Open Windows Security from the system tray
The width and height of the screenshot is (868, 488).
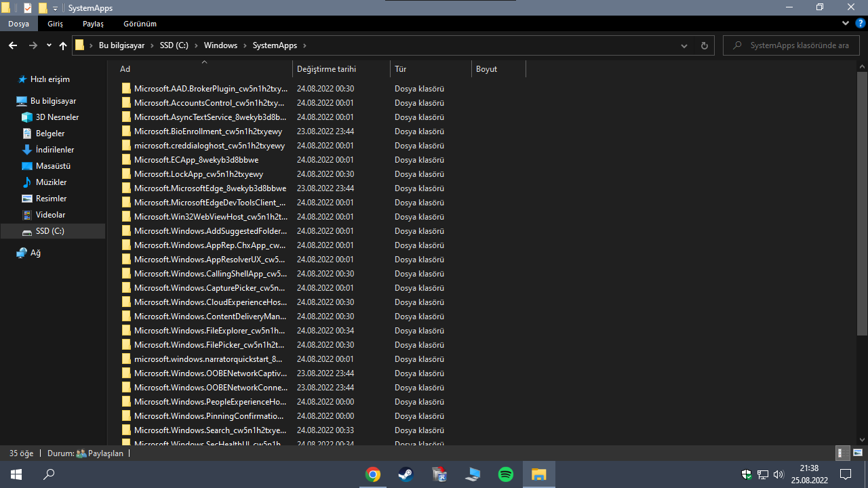pyautogui.click(x=747, y=474)
